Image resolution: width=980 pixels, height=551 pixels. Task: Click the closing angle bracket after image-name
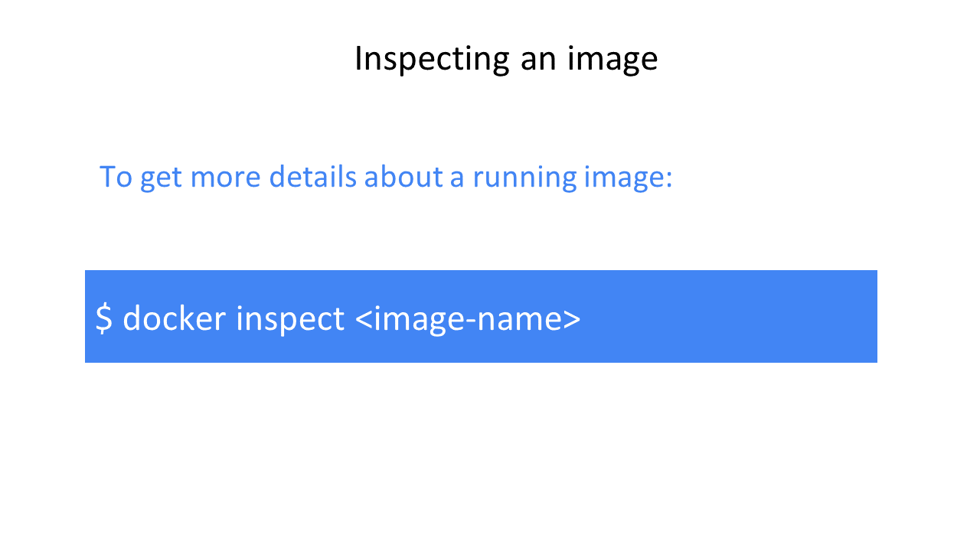pos(573,320)
